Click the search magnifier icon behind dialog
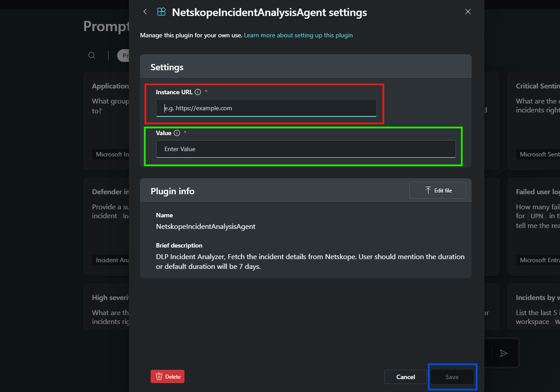The height and width of the screenshot is (392, 560). tap(92, 56)
